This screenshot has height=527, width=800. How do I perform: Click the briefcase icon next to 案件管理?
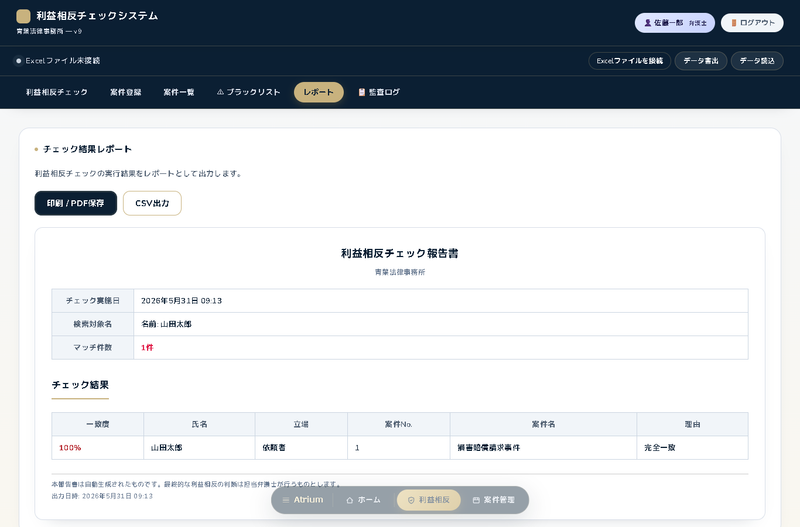[476, 500]
